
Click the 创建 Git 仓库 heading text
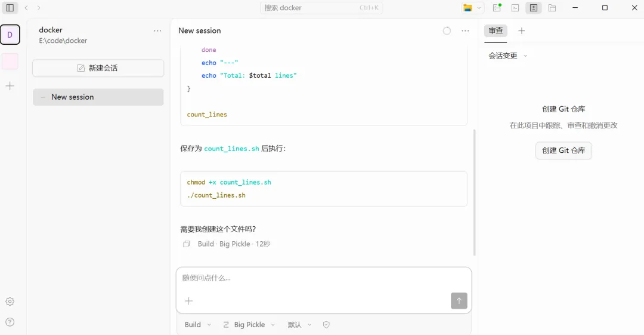(563, 109)
